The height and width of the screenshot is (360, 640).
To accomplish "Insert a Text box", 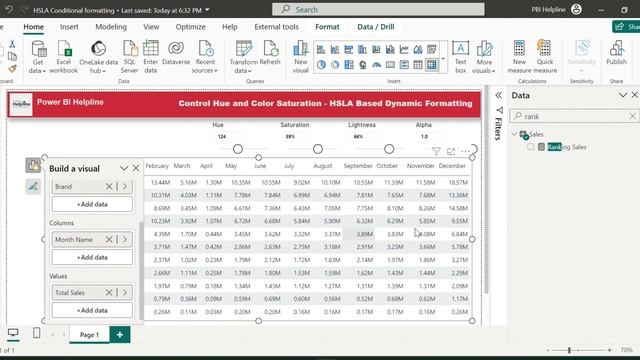I will (x=460, y=57).
